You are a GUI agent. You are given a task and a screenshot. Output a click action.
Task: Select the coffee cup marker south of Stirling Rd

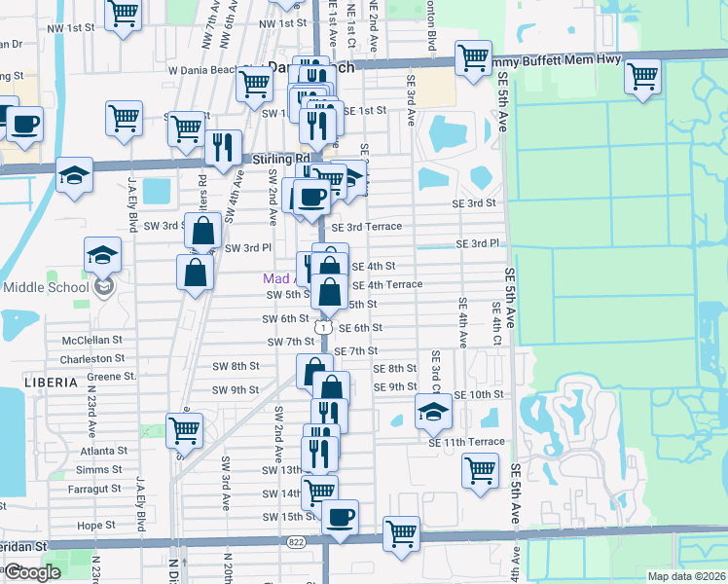click(x=311, y=198)
